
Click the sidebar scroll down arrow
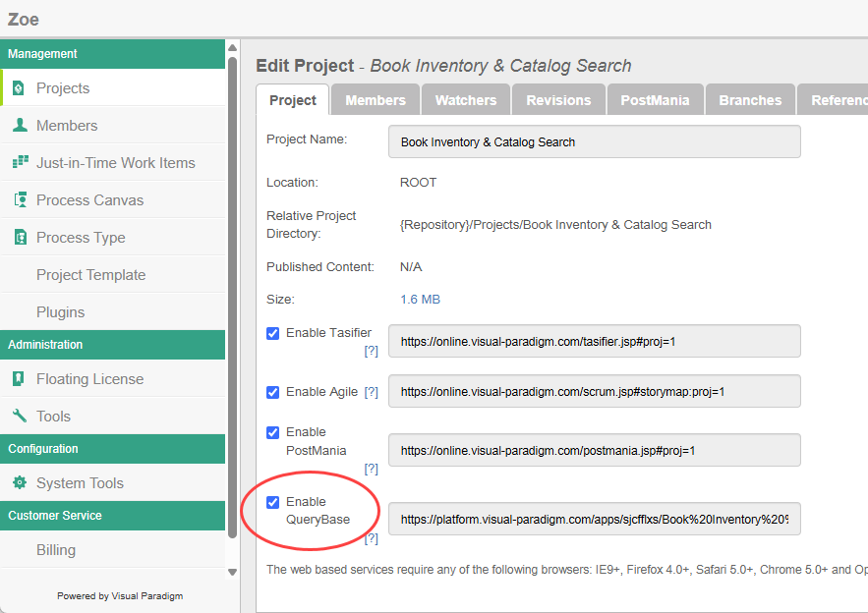pyautogui.click(x=233, y=573)
